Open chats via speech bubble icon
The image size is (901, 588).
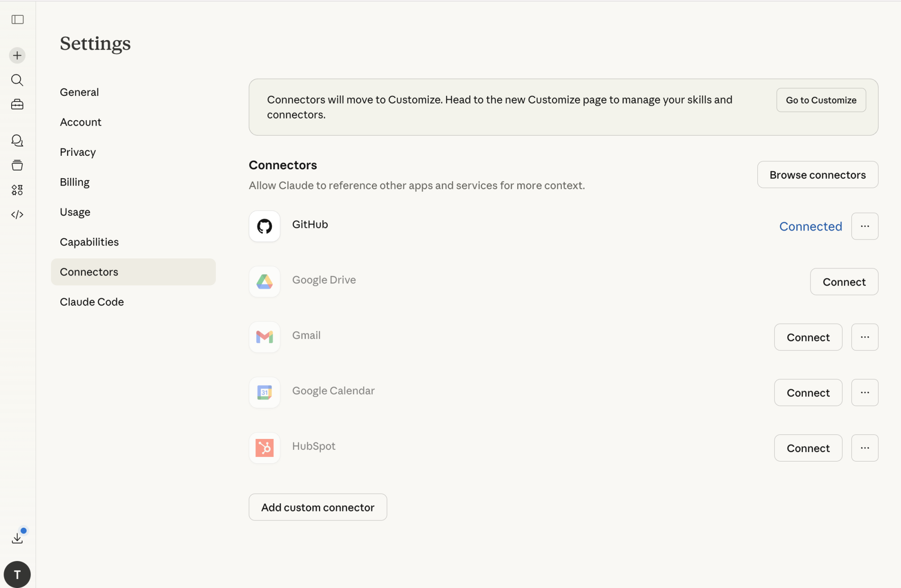click(x=17, y=140)
